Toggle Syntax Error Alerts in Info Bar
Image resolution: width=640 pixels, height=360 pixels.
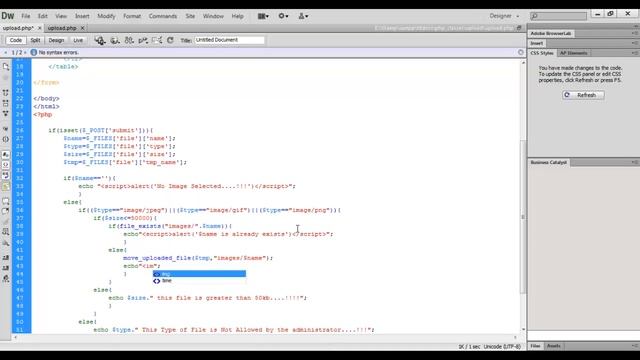click(x=6, y=187)
